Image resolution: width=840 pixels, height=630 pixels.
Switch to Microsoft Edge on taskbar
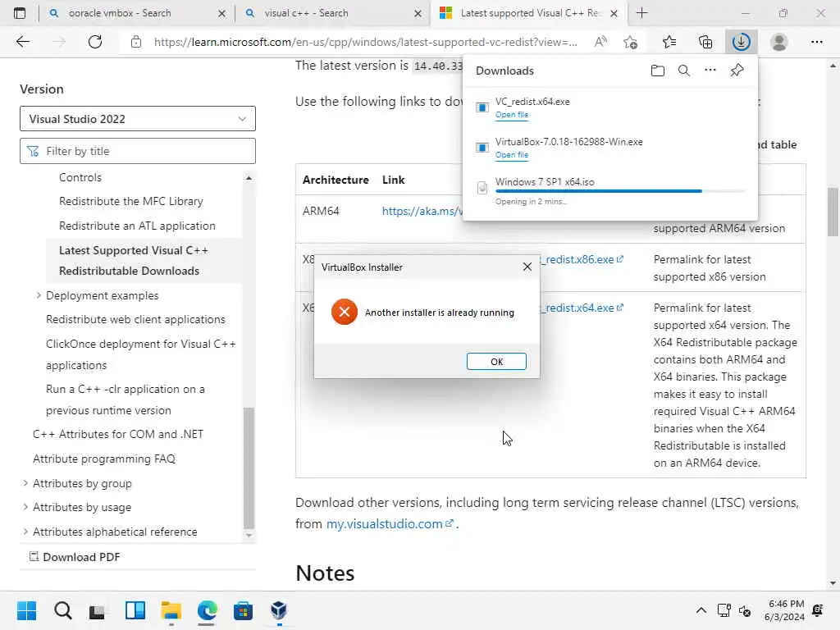pos(207,610)
